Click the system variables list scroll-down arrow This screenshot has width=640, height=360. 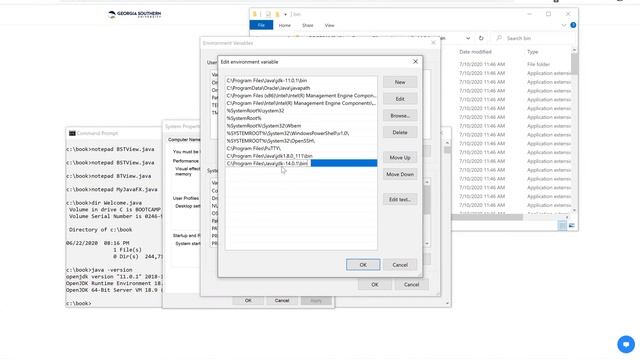point(427,244)
